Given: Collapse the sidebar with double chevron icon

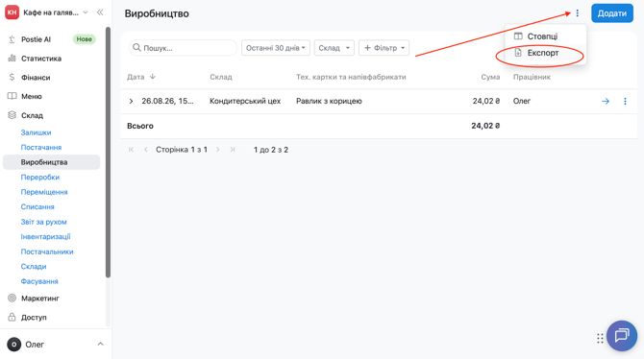Looking at the screenshot, I should 100,12.
